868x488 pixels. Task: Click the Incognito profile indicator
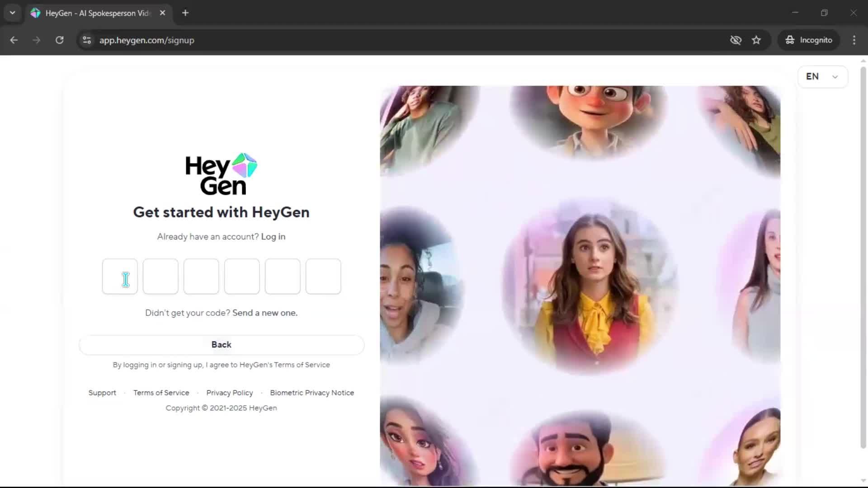click(x=809, y=40)
